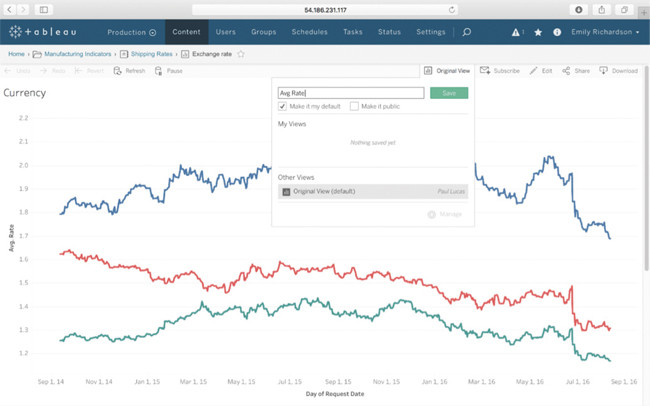
Task: Click the custom view name input field
Action: pyautogui.click(x=351, y=93)
